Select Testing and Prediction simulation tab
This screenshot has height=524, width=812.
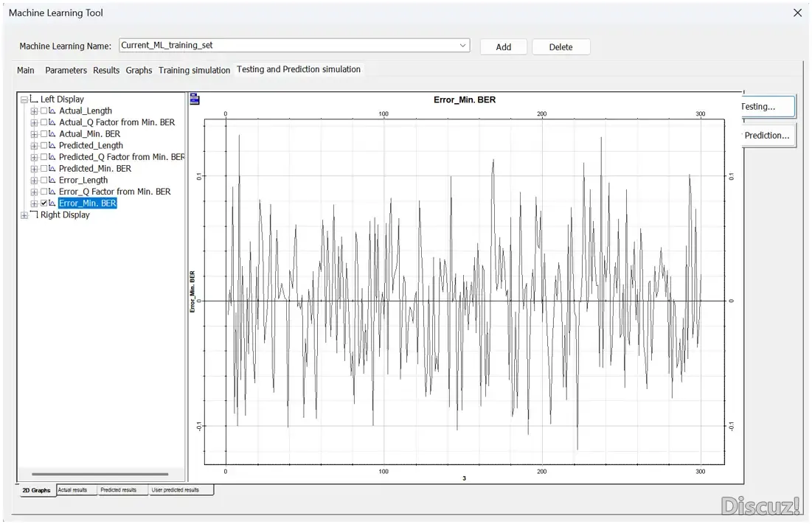click(299, 69)
